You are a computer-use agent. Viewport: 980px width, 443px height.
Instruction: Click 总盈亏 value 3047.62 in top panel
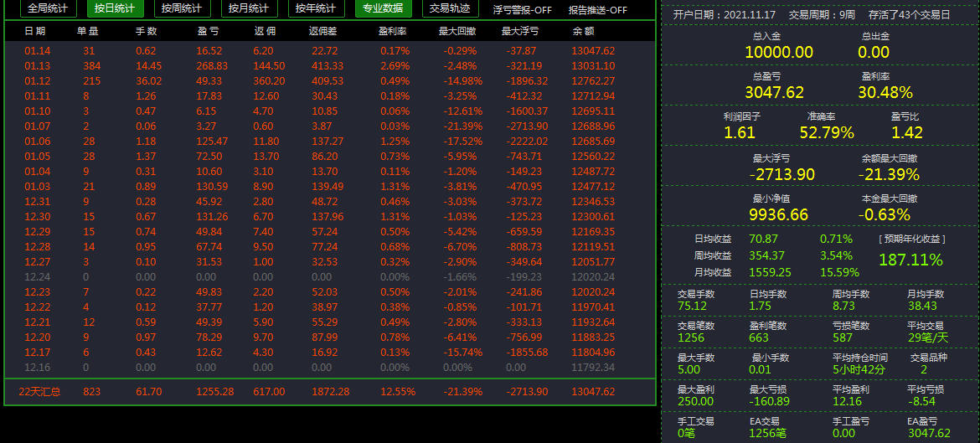tap(775, 92)
